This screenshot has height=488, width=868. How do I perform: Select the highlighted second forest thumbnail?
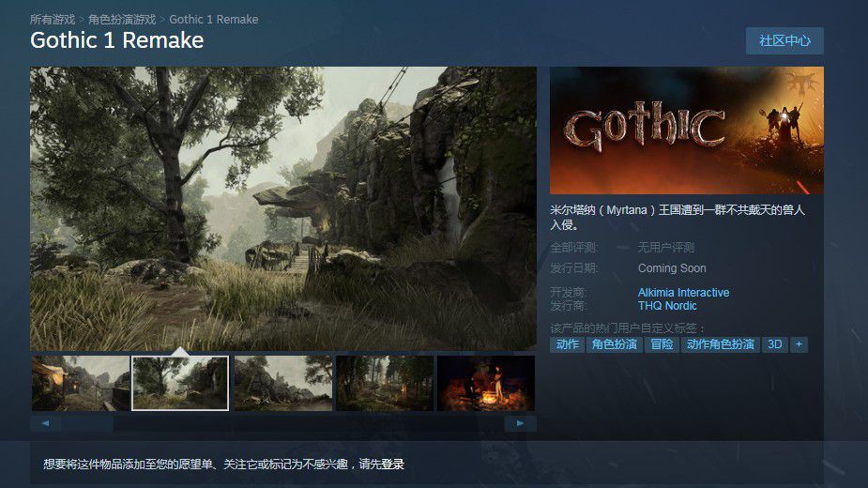click(x=180, y=383)
